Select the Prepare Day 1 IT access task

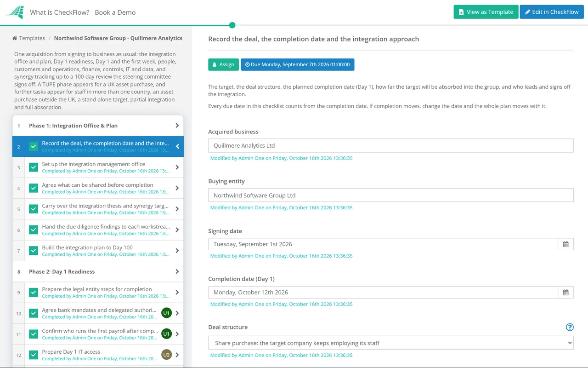pos(98,355)
